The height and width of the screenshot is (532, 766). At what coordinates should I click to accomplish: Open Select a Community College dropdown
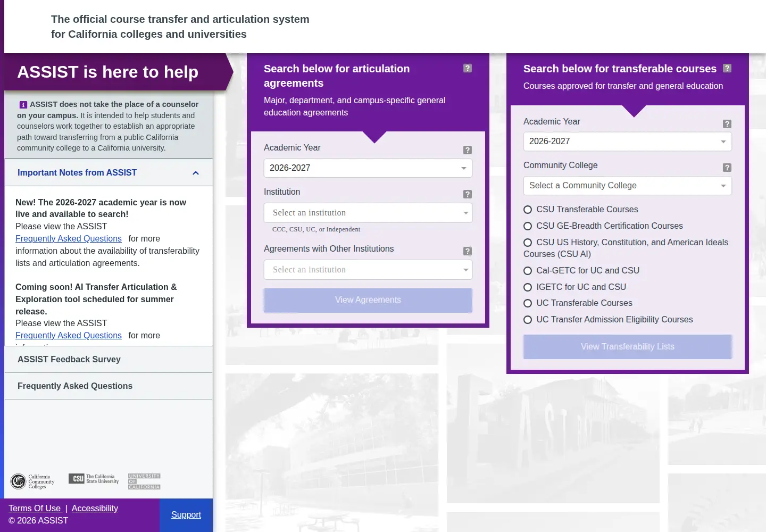click(628, 186)
